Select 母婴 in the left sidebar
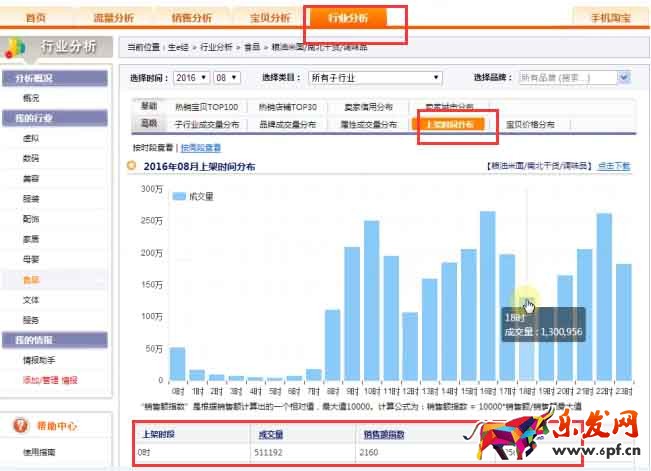 (x=31, y=258)
